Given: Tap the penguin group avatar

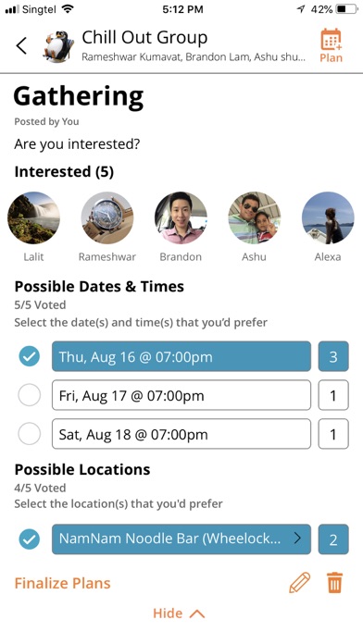Looking at the screenshot, I should click(58, 45).
